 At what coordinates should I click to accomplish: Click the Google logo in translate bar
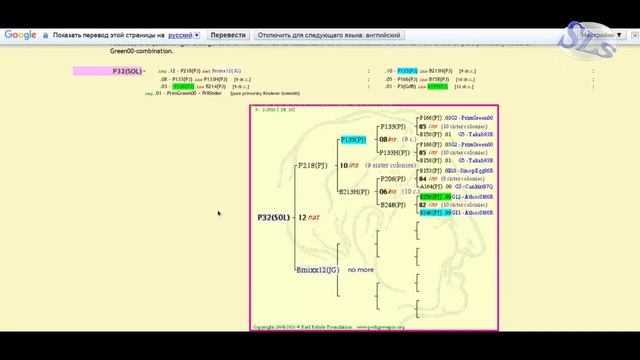click(x=20, y=35)
